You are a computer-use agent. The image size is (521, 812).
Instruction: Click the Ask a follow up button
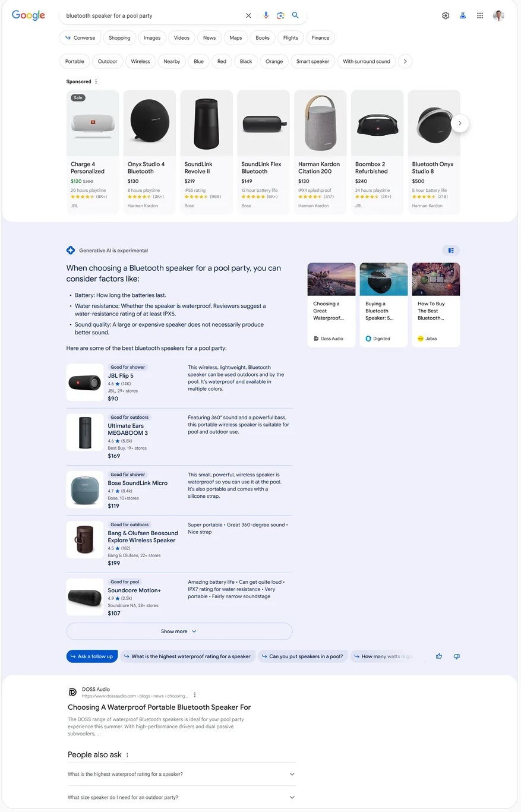92,656
